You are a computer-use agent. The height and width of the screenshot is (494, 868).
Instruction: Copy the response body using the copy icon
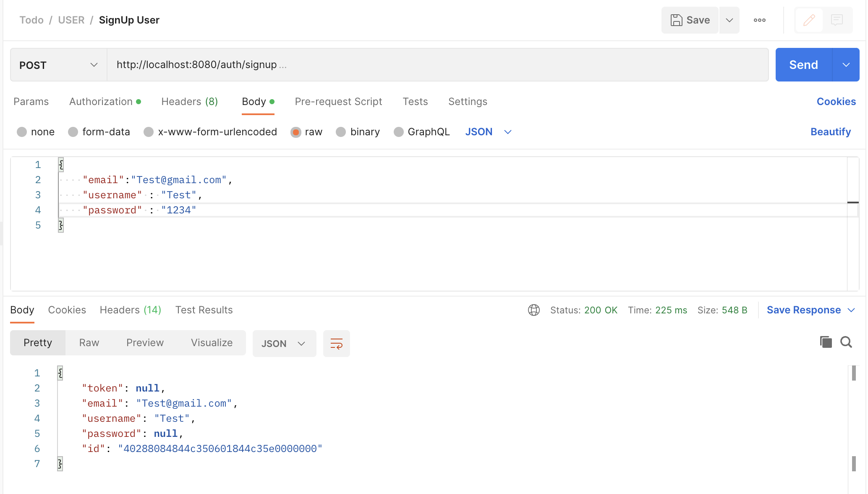pyautogui.click(x=826, y=342)
